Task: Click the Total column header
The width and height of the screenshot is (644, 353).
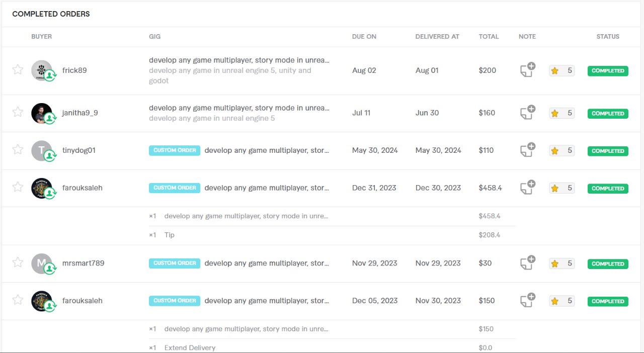Action: pyautogui.click(x=489, y=36)
